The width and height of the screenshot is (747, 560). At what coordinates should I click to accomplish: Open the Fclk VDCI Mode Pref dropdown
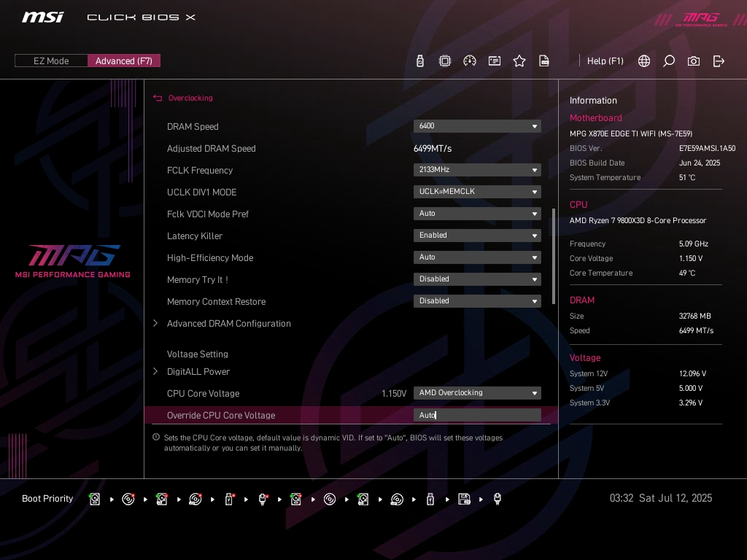(x=477, y=214)
